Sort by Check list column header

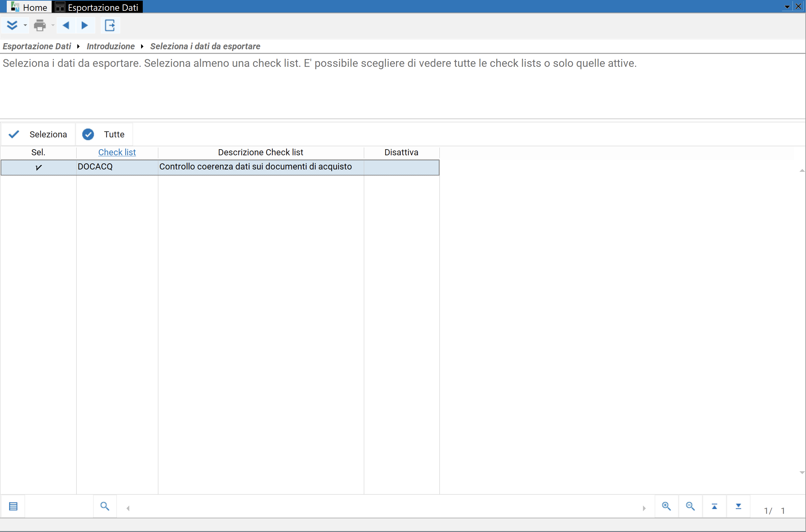(x=117, y=152)
